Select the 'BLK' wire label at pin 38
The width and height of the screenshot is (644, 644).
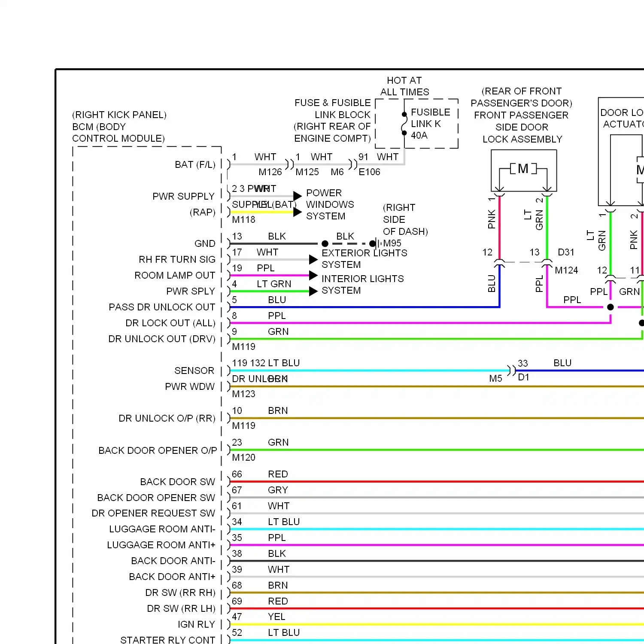point(277,554)
